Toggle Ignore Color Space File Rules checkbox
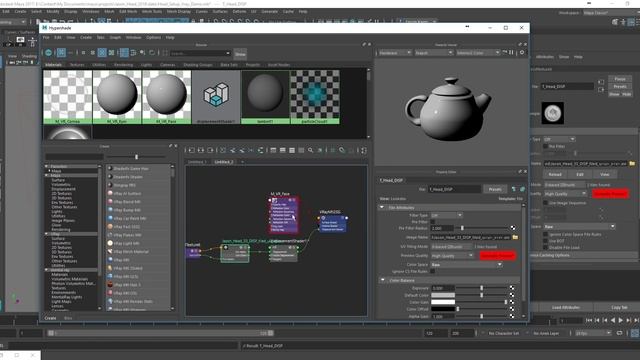 point(545,234)
